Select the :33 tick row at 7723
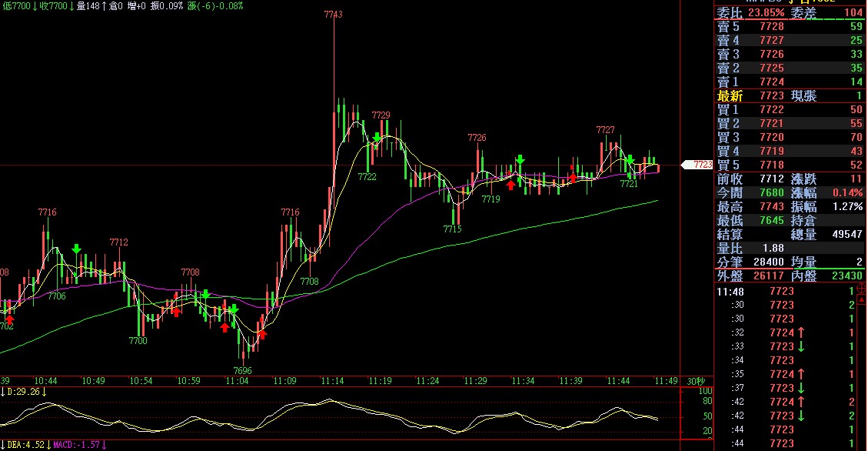The image size is (868, 451). (786, 347)
